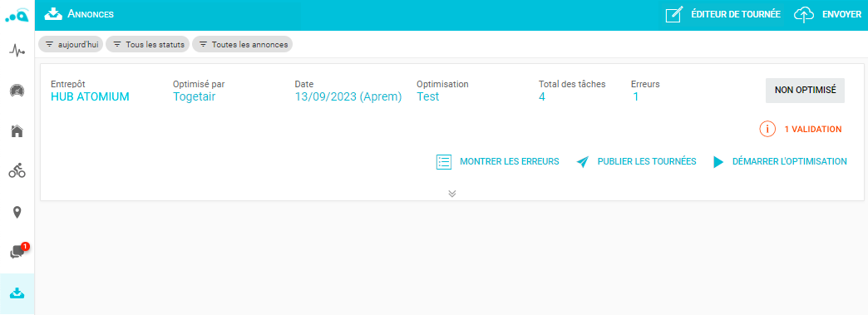Open the activity pulse icon in sidebar

point(17,52)
